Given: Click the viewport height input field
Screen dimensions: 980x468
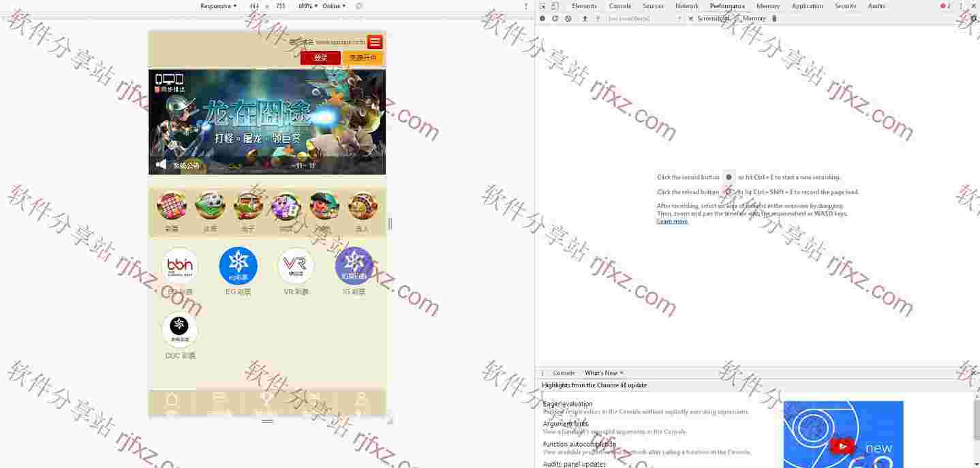Looking at the screenshot, I should point(280,5).
